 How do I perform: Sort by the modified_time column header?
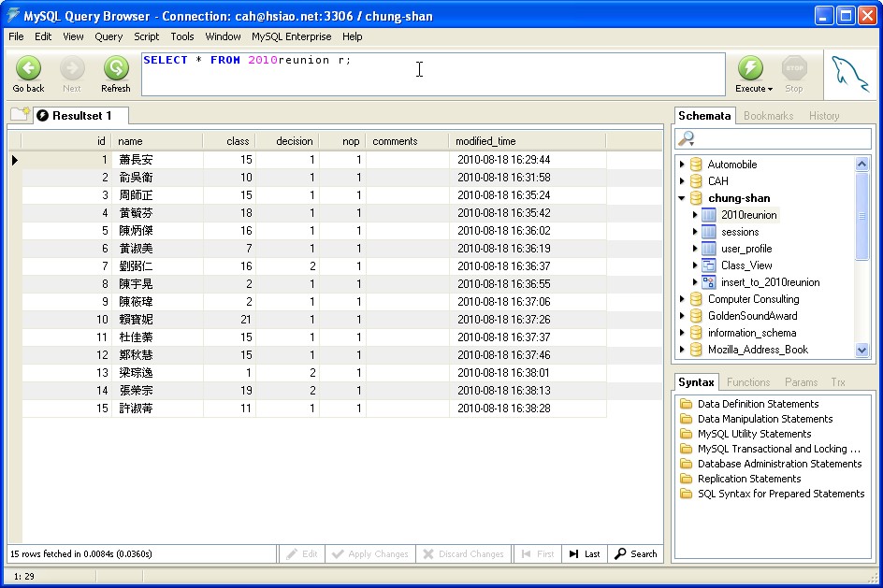pyautogui.click(x=528, y=141)
